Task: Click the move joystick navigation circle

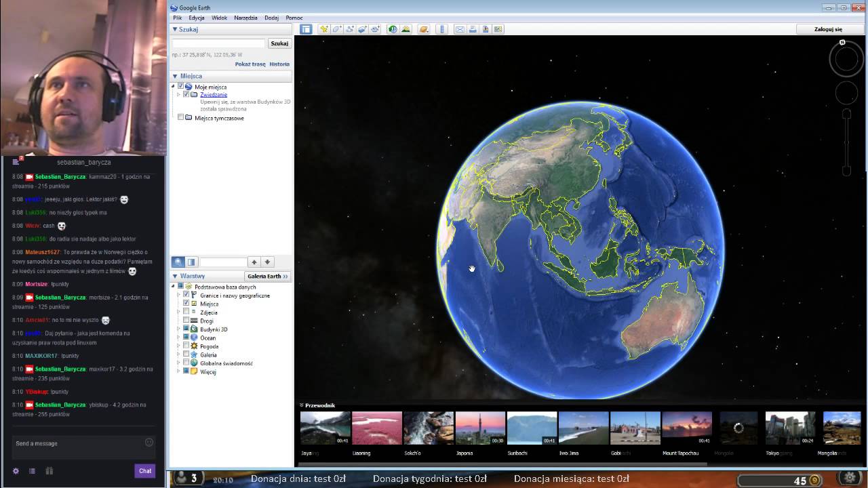Action: point(846,93)
